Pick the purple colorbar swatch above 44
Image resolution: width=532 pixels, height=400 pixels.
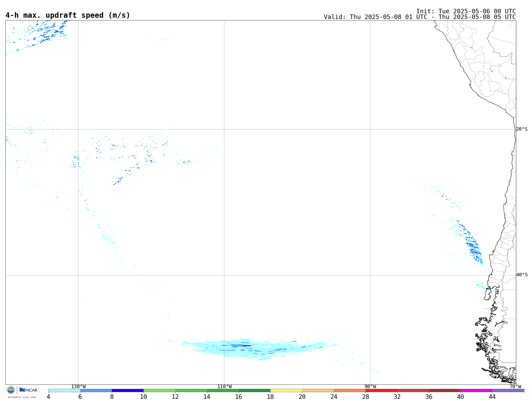click(x=508, y=391)
